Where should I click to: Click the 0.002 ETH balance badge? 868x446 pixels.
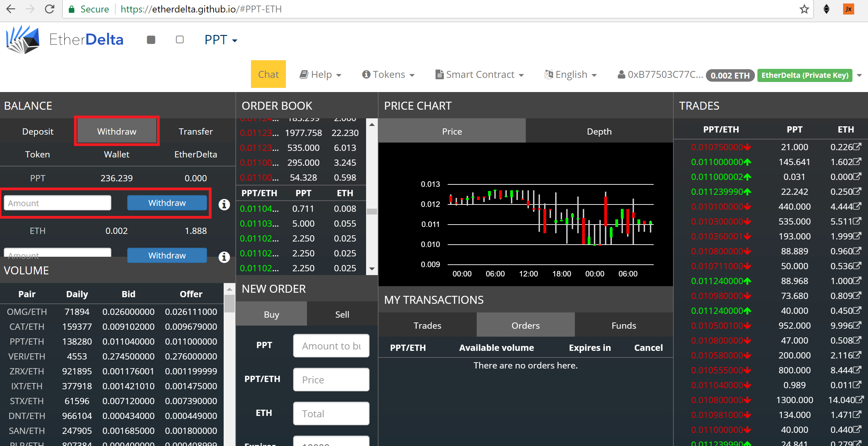730,75
